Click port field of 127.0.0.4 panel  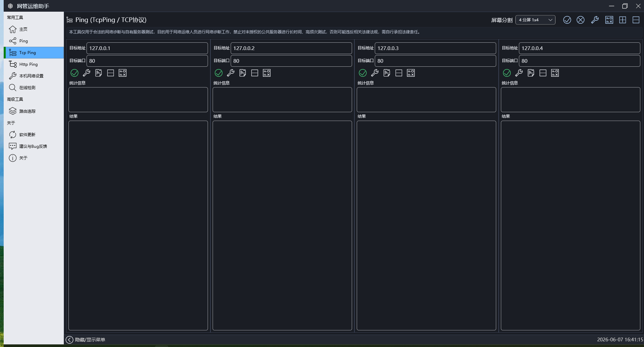click(580, 61)
